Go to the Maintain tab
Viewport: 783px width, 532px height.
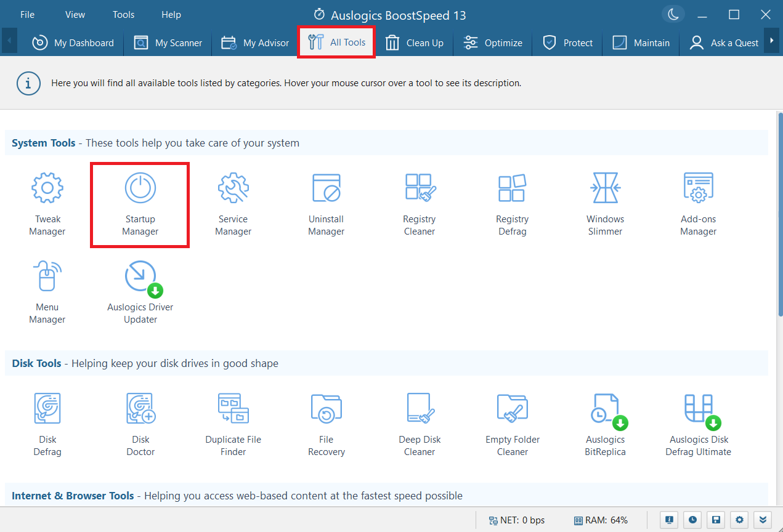[641, 42]
